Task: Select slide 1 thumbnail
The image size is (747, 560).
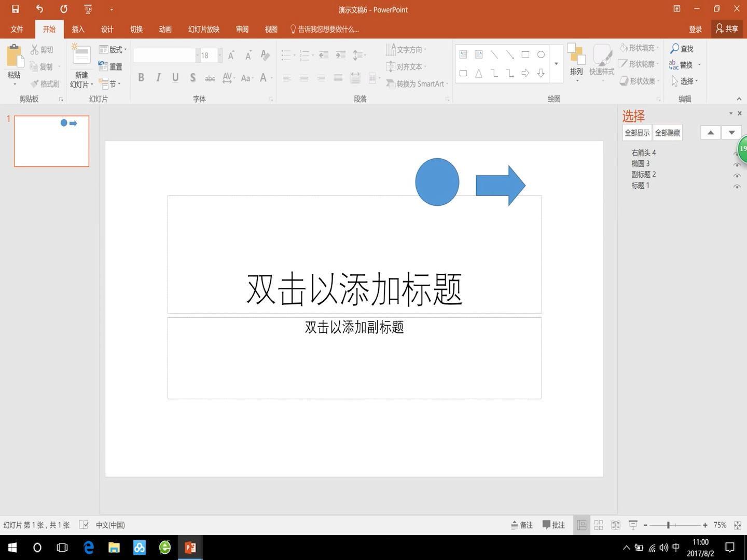Action: coord(51,141)
